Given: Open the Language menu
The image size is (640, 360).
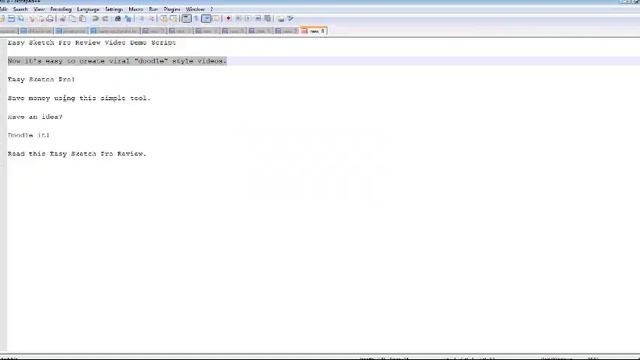Looking at the screenshot, I should tap(88, 9).
